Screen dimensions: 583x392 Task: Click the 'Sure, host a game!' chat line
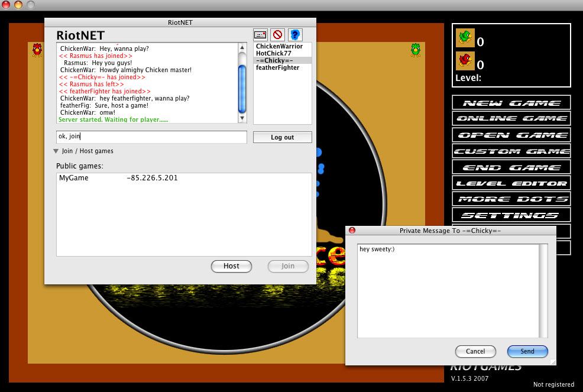[104, 105]
